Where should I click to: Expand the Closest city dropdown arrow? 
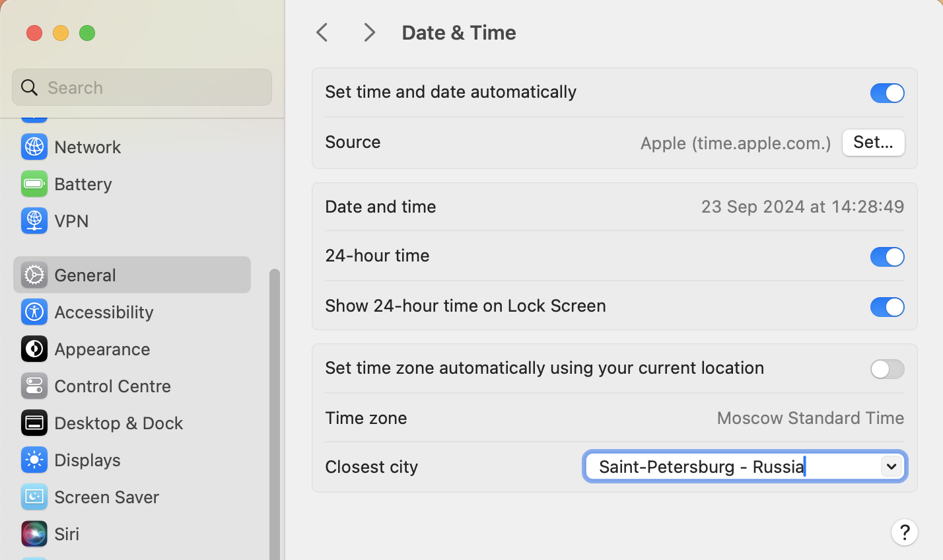(891, 467)
